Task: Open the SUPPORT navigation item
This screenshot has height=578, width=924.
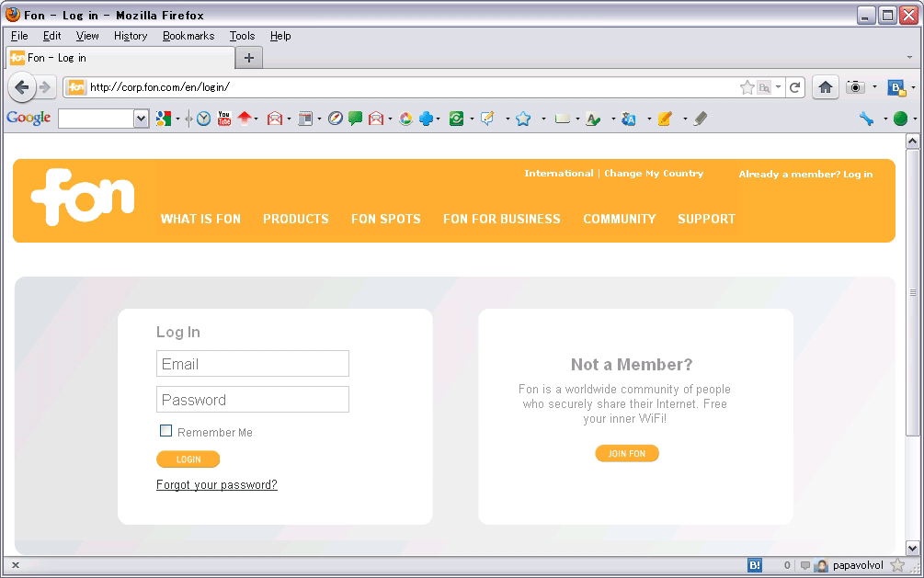Action: [x=706, y=219]
